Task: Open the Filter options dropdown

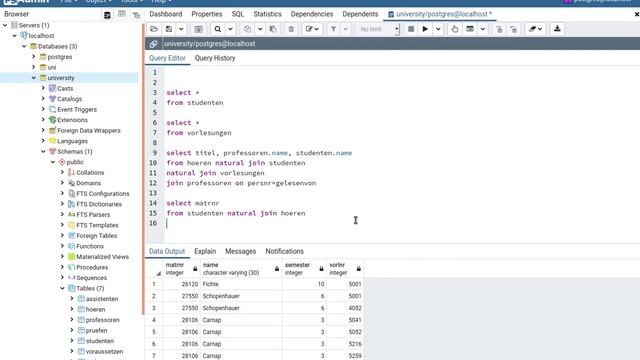Action: point(346,29)
